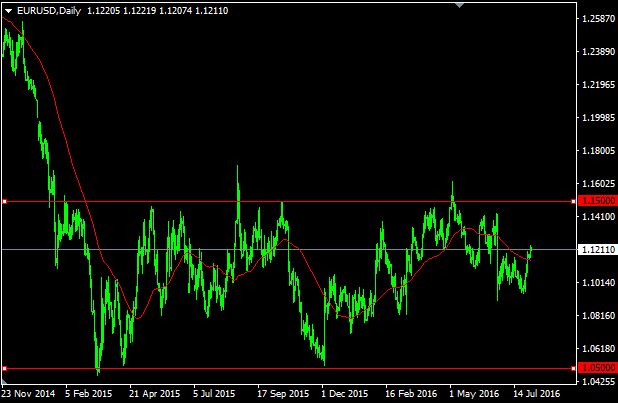Click the 1.16025 price scale value
618x403 pixels.
(598, 184)
